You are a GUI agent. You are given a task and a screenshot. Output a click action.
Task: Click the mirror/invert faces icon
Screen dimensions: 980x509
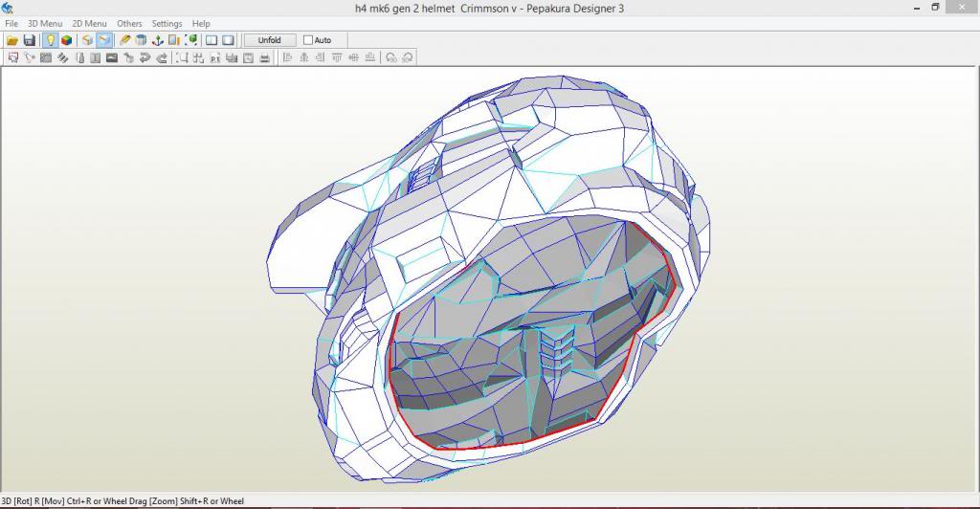pos(174,40)
